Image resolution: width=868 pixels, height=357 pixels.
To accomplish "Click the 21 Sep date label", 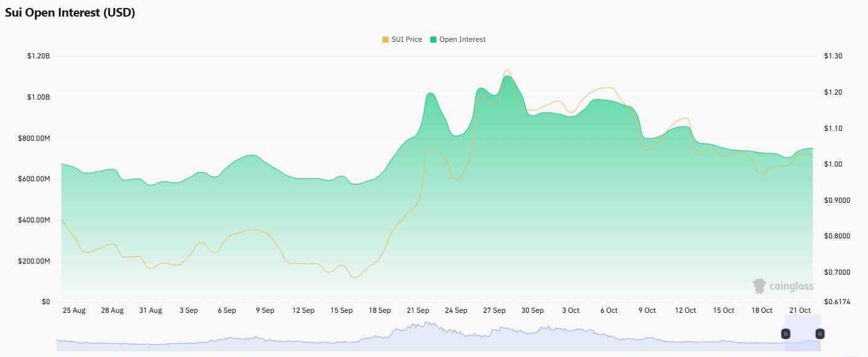I will [418, 310].
